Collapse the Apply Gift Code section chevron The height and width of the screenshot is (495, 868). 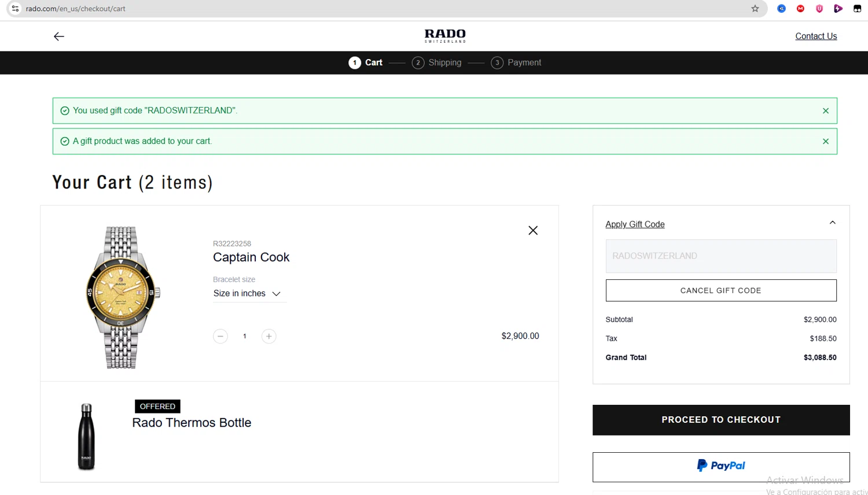point(832,223)
